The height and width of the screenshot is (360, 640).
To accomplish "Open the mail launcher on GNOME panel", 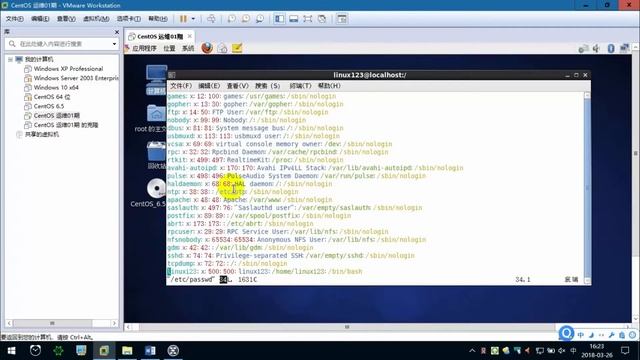I will tap(222, 48).
